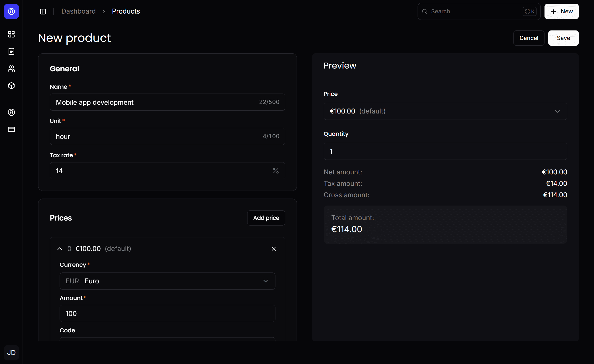Click the search magnifier icon in search bar
The width and height of the screenshot is (594, 364).
coord(425,11)
